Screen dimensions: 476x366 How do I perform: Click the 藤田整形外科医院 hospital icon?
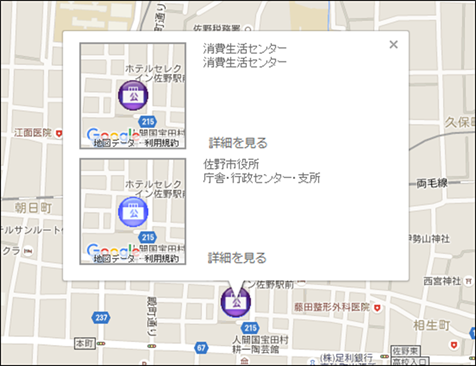click(377, 308)
